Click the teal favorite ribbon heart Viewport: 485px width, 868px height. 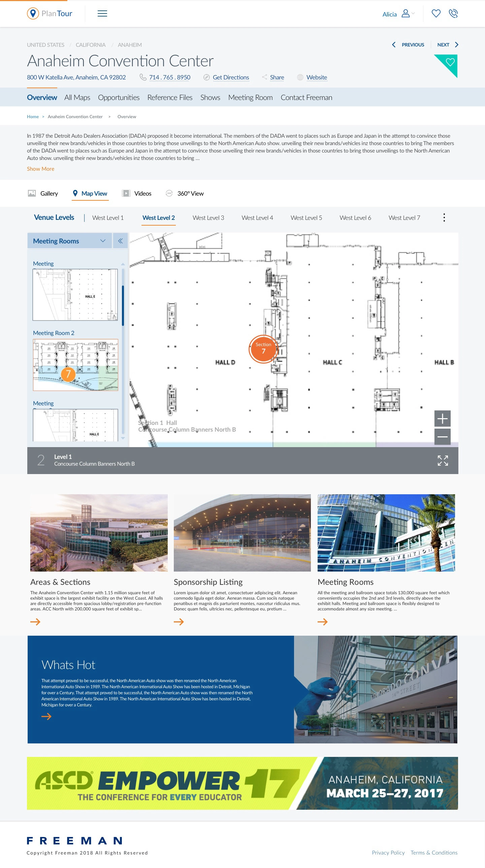[450, 62]
